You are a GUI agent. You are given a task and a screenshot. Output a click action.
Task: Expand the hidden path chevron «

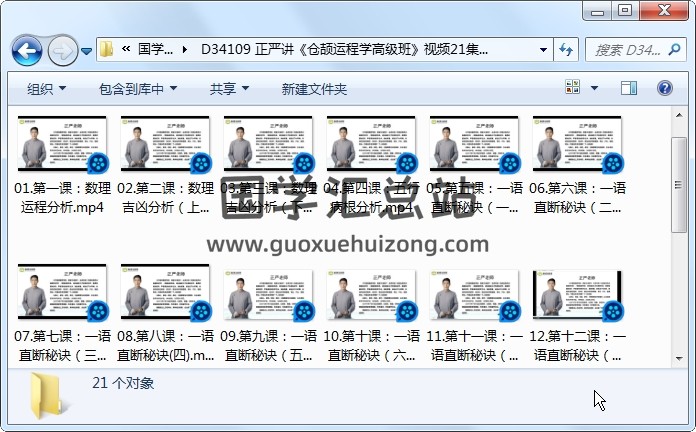126,49
